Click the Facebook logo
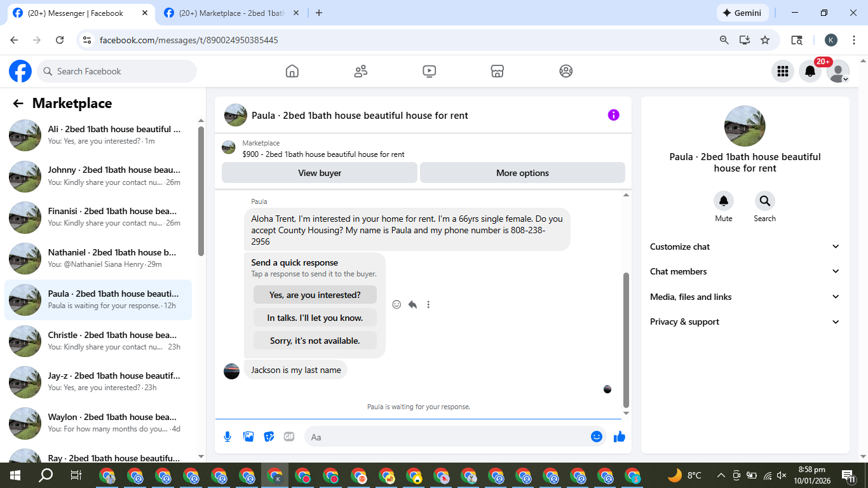 [x=20, y=71]
